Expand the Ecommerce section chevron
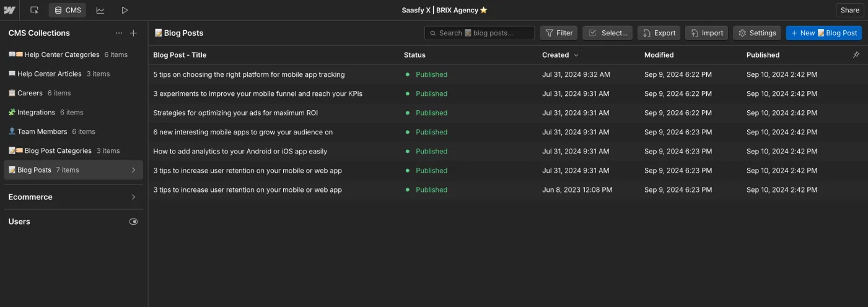 click(x=133, y=197)
